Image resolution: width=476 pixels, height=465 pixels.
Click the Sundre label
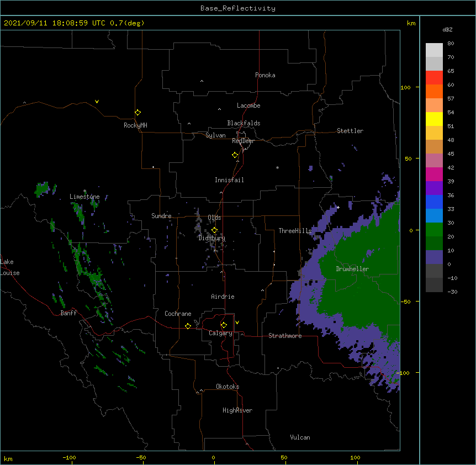[x=161, y=216]
